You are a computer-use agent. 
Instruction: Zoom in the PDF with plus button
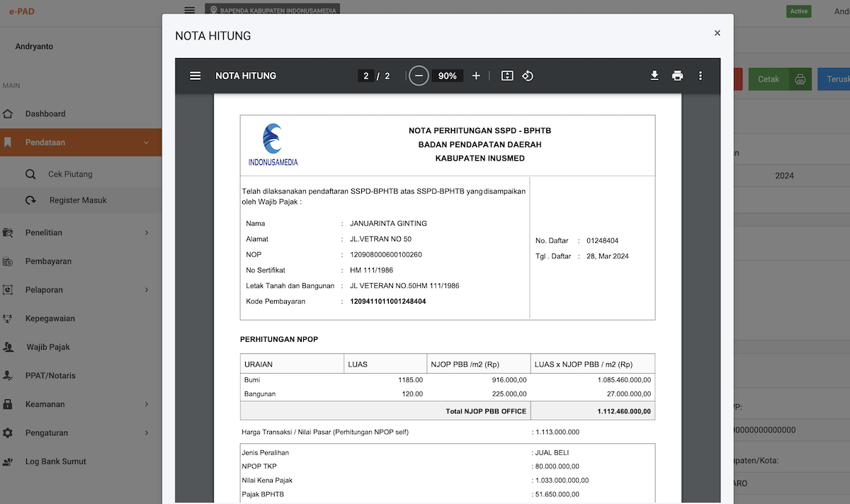[x=476, y=76]
